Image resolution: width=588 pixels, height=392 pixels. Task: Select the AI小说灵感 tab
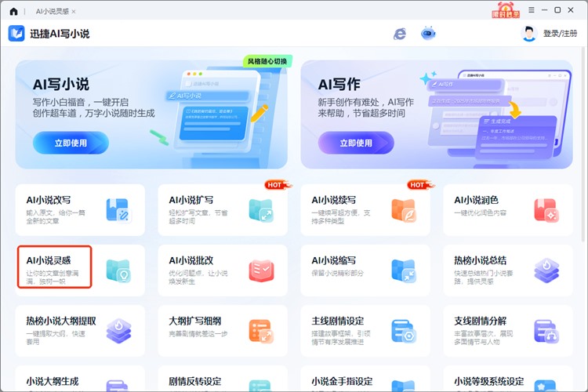[x=52, y=11]
